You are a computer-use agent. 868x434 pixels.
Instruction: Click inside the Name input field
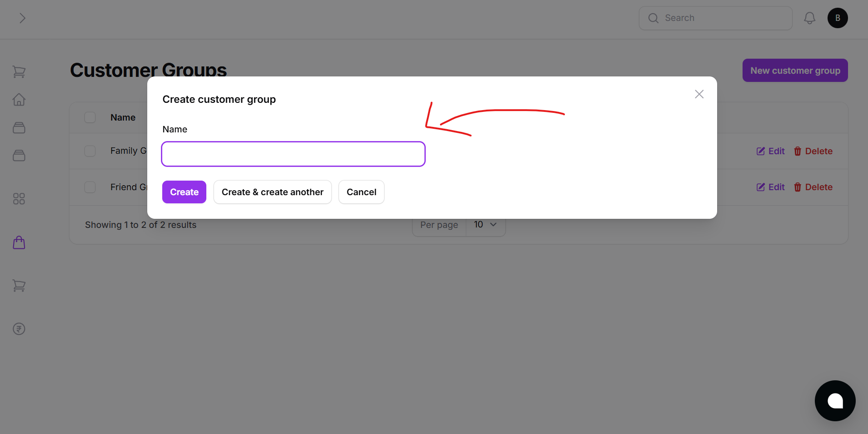point(293,154)
